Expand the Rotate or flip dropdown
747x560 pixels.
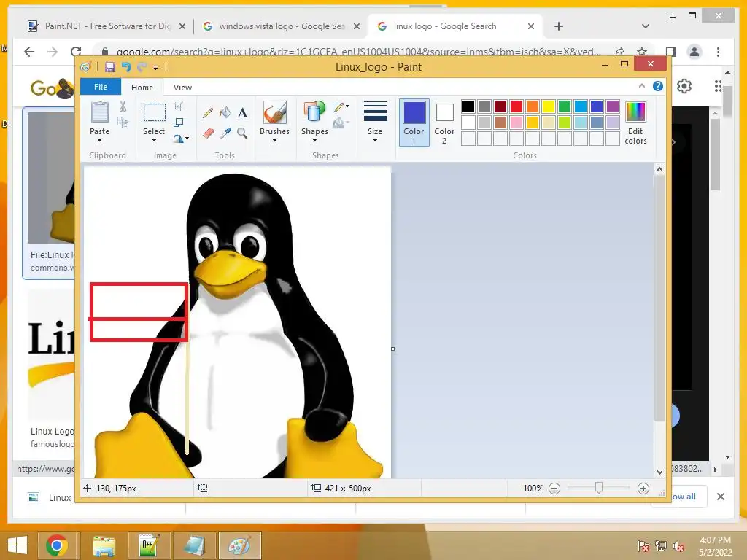coord(187,139)
